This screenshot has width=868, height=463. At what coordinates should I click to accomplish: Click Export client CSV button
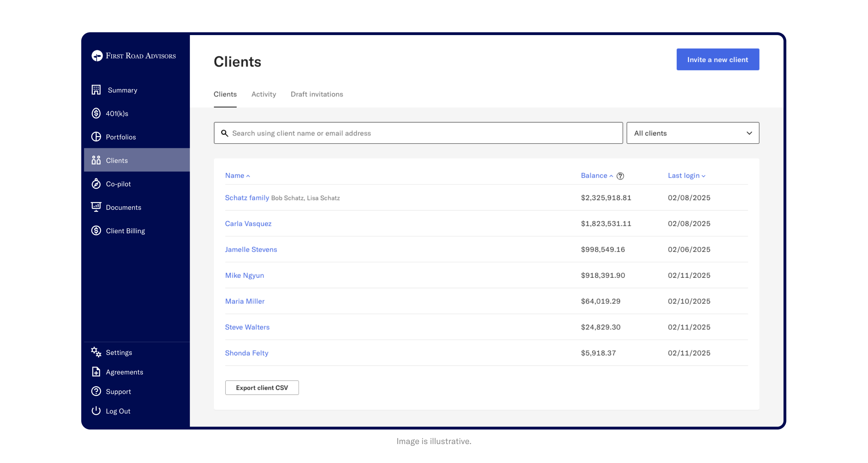(x=262, y=388)
